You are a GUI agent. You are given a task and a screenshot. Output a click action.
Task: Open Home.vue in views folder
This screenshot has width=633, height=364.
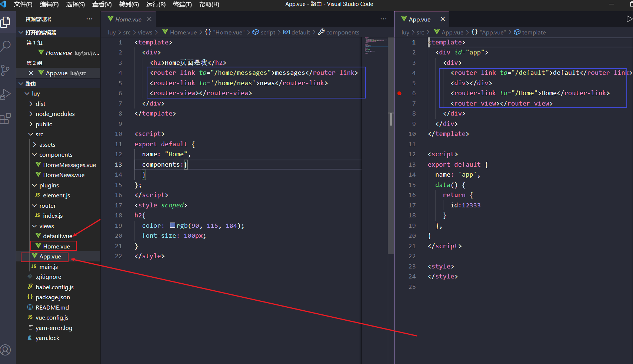pyautogui.click(x=56, y=246)
